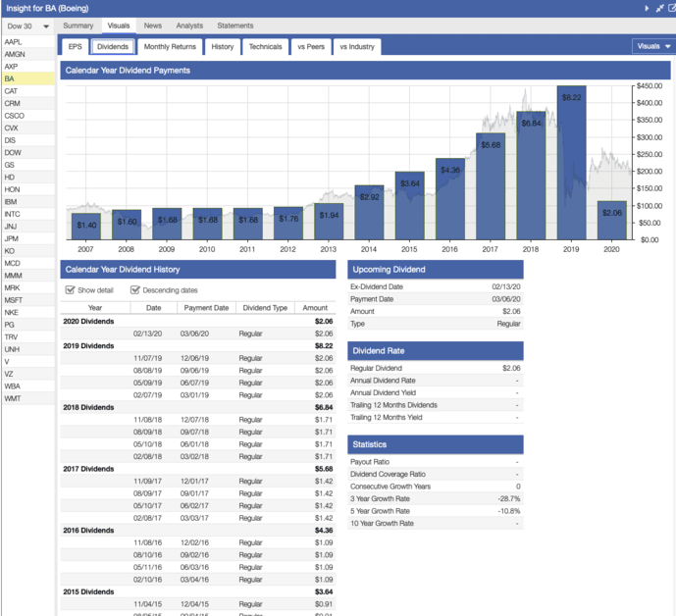The height and width of the screenshot is (616, 676).
Task: Toggle the Show detail checkbox
Action: [x=70, y=290]
